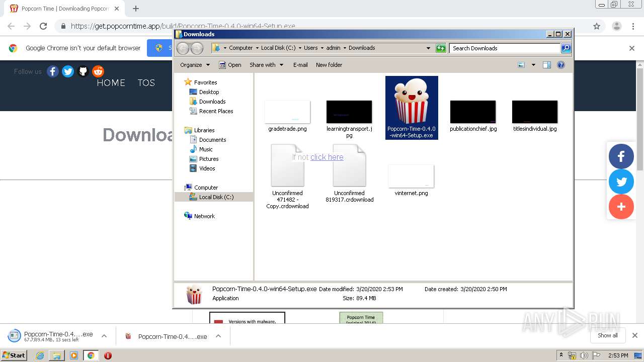Open the Explorer help icon
Screen dimensions: 644x362
click(x=561, y=65)
